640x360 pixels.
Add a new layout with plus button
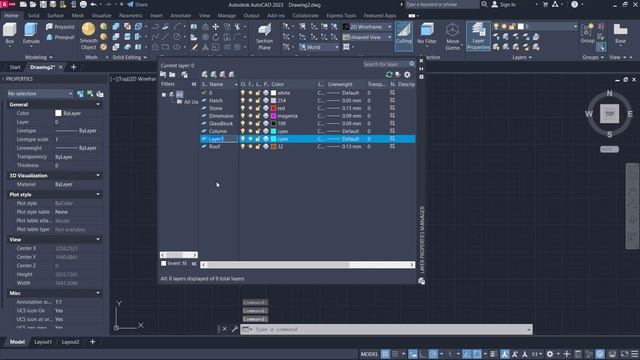tap(92, 342)
